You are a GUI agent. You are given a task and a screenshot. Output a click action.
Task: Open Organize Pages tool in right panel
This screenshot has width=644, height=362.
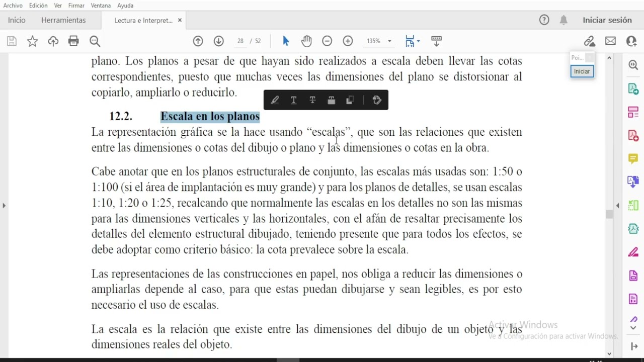(633, 112)
